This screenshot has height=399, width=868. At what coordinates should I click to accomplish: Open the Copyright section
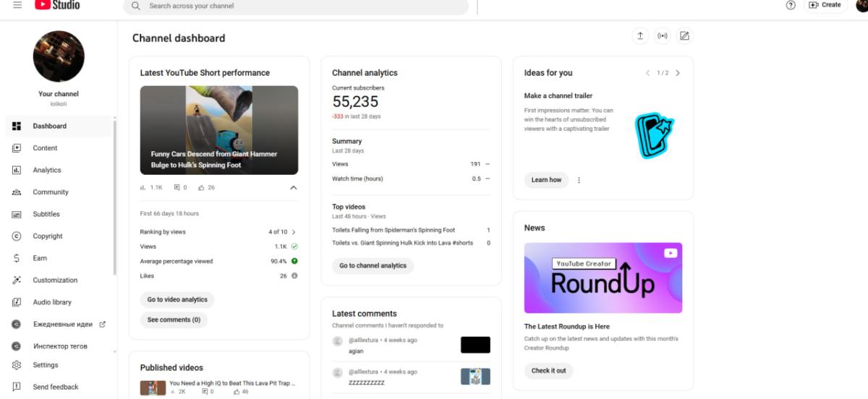(48, 236)
